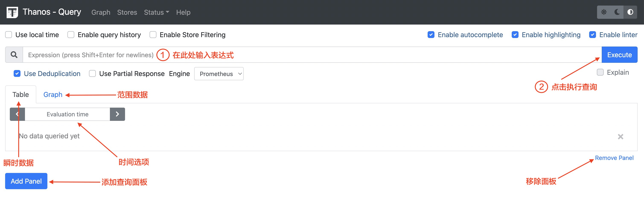Click the Thanos logo icon
The image size is (644, 199).
(12, 12)
